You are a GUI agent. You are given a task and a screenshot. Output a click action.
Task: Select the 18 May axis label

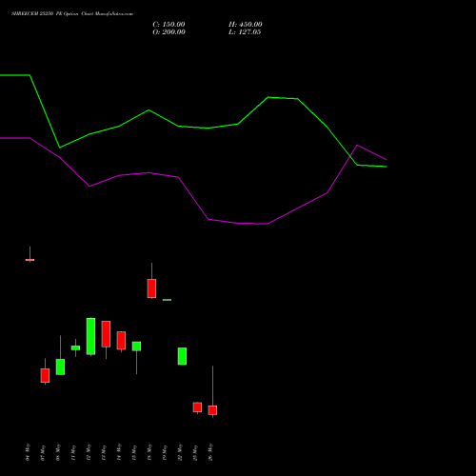149,452
